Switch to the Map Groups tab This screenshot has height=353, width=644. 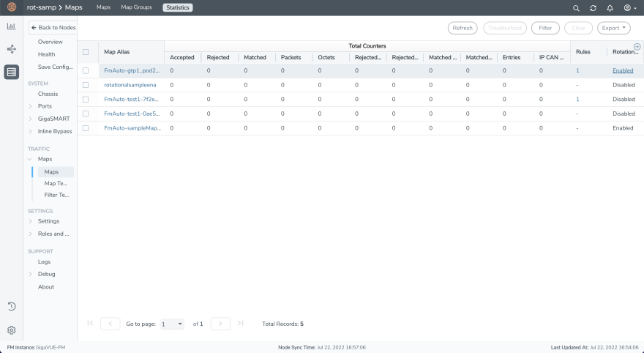click(x=136, y=7)
